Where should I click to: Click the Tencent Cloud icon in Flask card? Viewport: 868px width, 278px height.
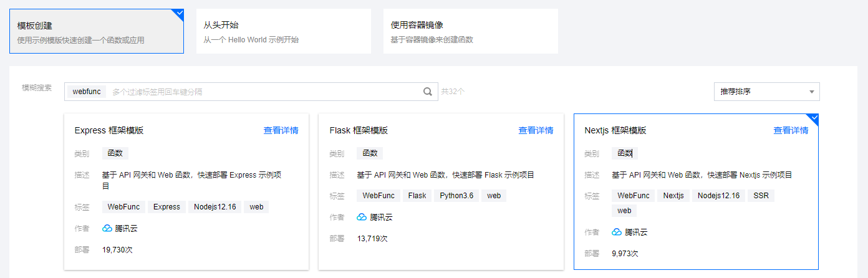[x=362, y=217]
